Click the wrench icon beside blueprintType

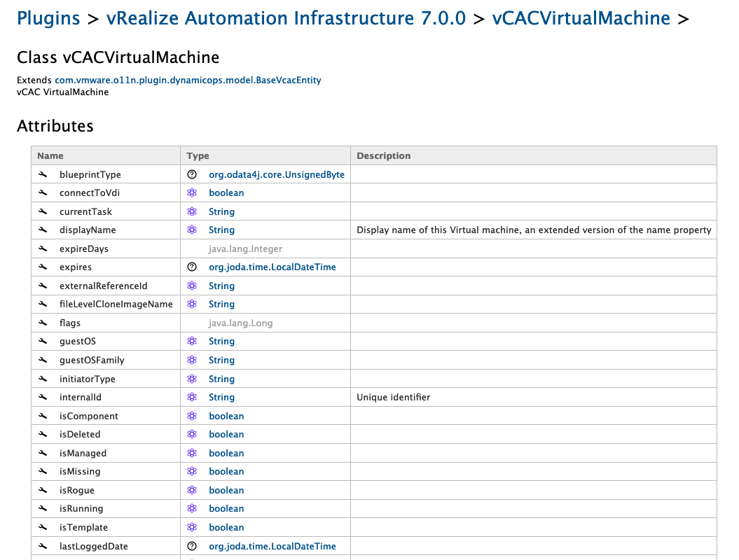click(43, 175)
